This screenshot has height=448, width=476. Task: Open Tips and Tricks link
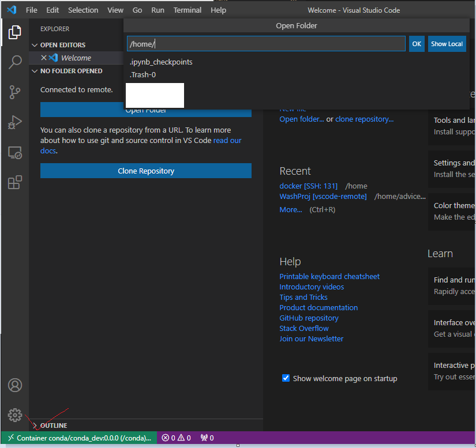[303, 297]
